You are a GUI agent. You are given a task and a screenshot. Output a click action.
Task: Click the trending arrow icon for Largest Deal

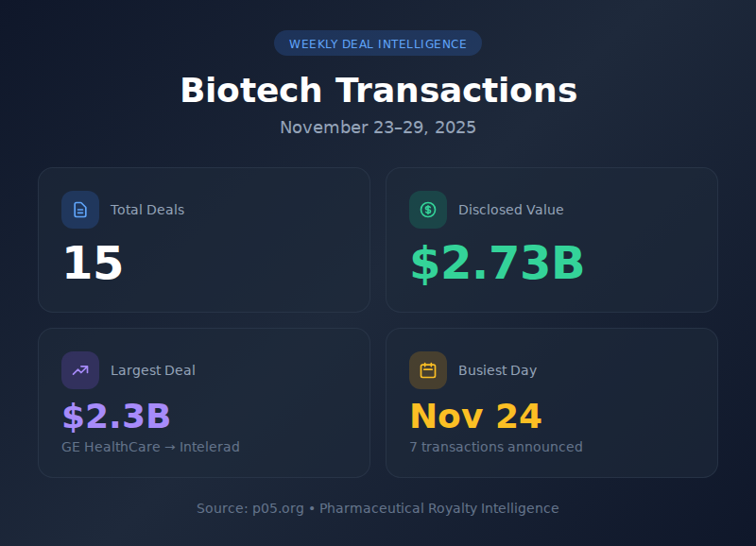click(80, 370)
